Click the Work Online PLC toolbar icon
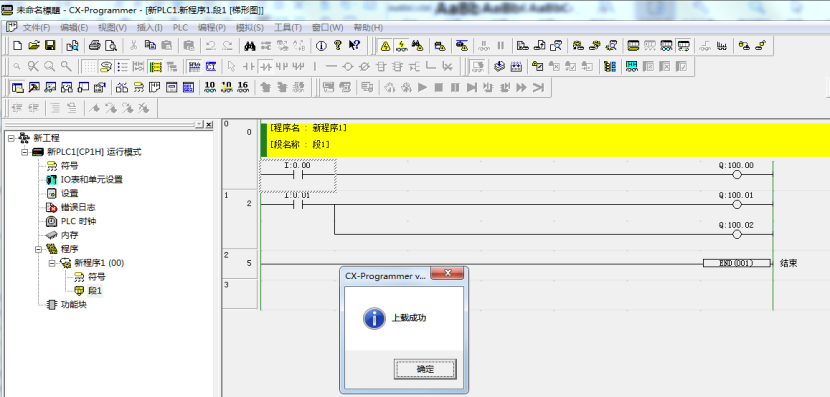This screenshot has width=830, height=397. pos(385,46)
